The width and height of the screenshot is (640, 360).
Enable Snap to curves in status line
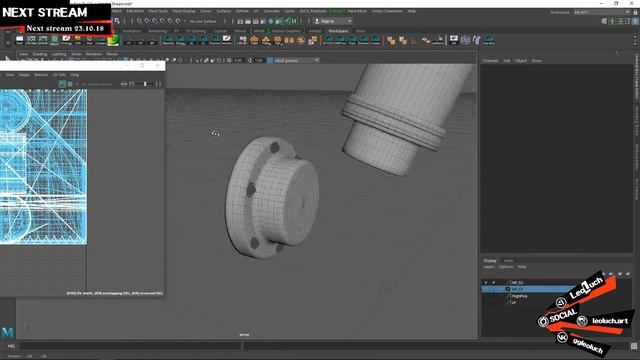point(147,21)
